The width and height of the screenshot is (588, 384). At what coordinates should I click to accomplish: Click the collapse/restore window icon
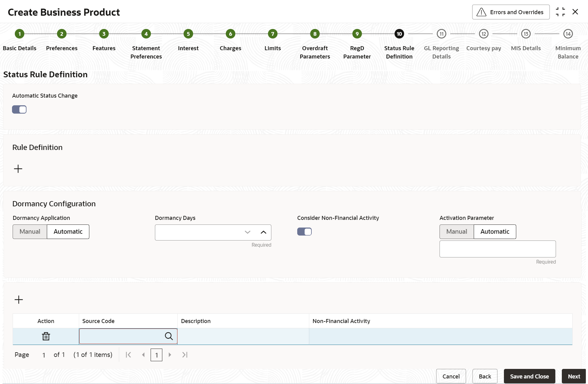560,12
